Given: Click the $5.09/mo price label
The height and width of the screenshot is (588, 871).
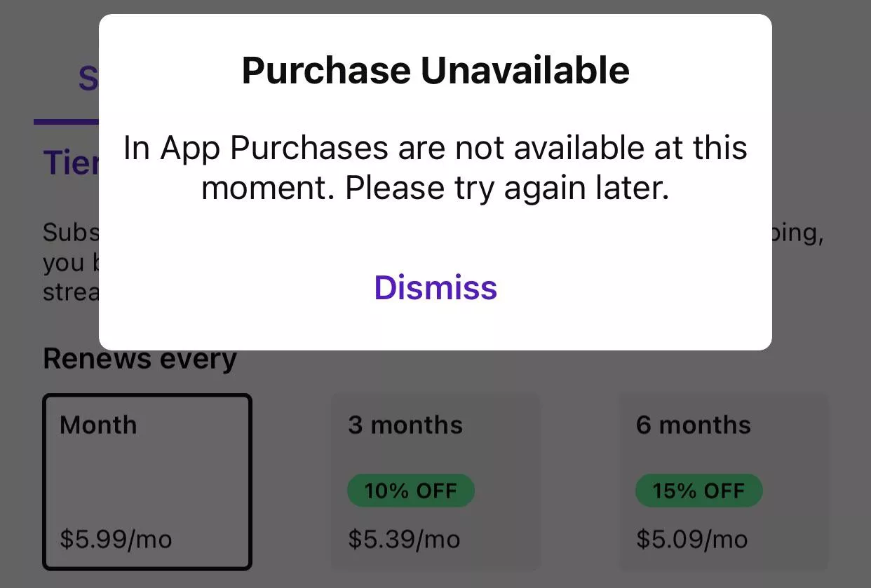Looking at the screenshot, I should (691, 540).
